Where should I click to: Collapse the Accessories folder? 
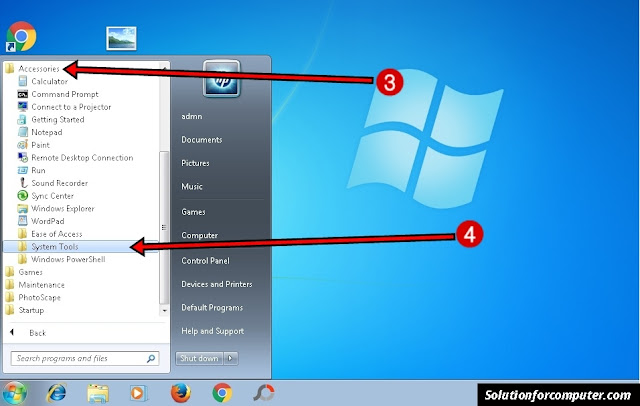(32, 68)
